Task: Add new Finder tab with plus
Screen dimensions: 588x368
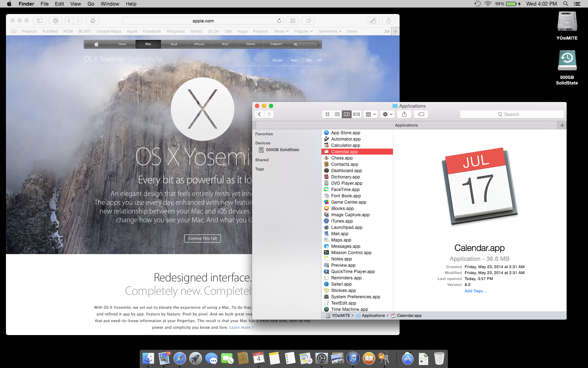Action: pos(562,125)
